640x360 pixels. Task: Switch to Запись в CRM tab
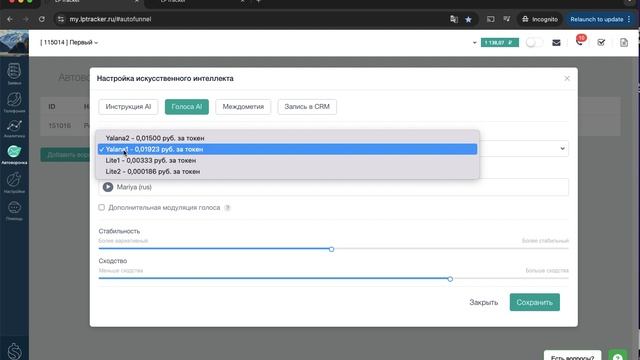coord(307,107)
